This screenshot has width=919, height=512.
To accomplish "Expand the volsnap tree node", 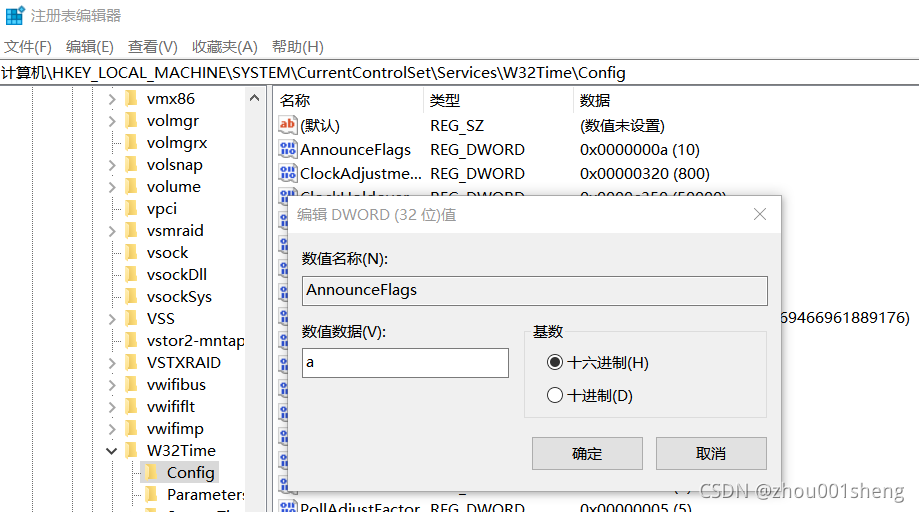I will point(112,165).
